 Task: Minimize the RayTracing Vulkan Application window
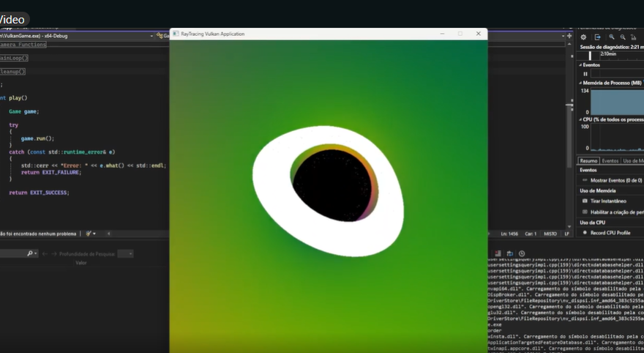[442, 34]
